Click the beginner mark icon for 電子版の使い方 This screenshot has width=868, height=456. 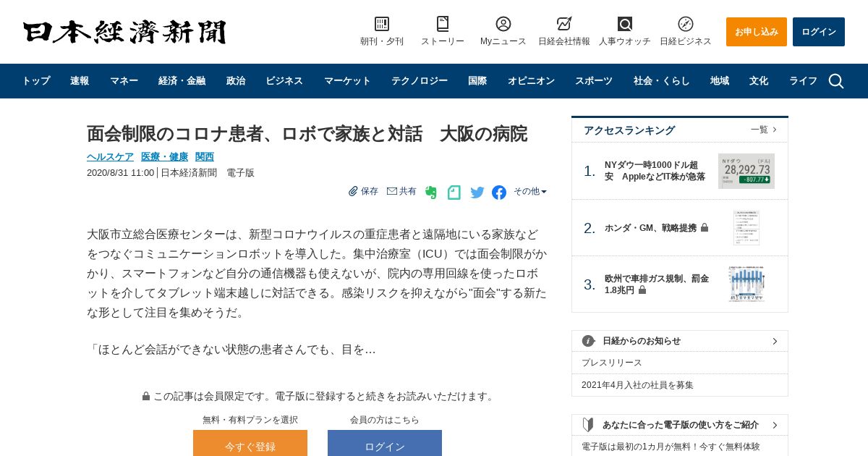point(588,425)
